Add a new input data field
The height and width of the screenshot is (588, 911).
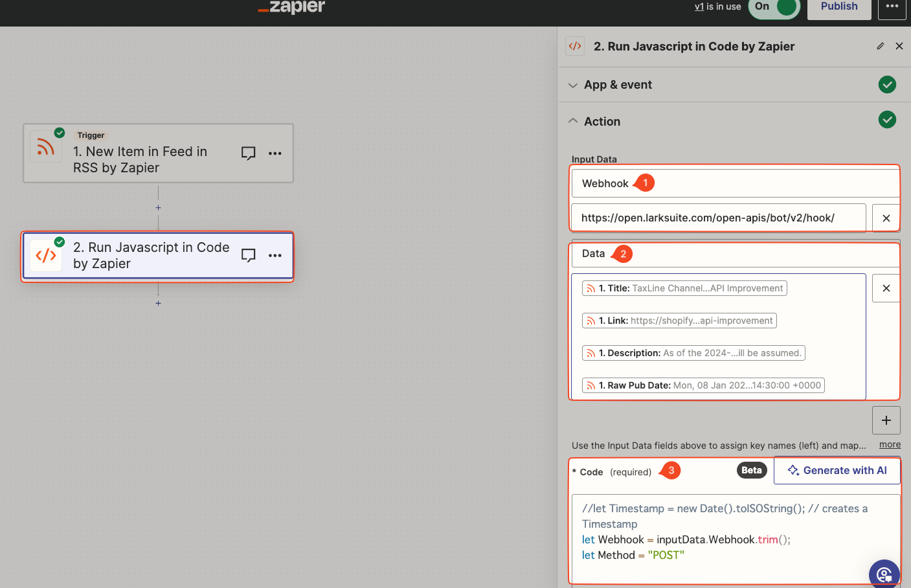tap(886, 420)
